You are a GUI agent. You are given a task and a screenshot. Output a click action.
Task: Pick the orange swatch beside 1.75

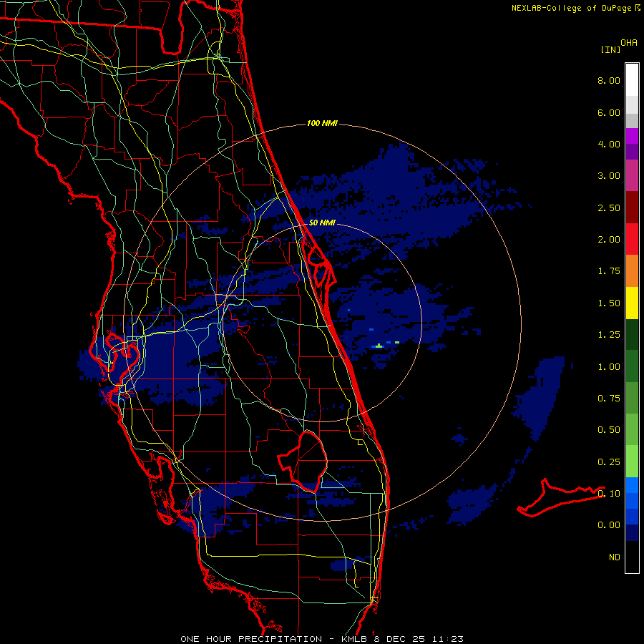(x=632, y=271)
